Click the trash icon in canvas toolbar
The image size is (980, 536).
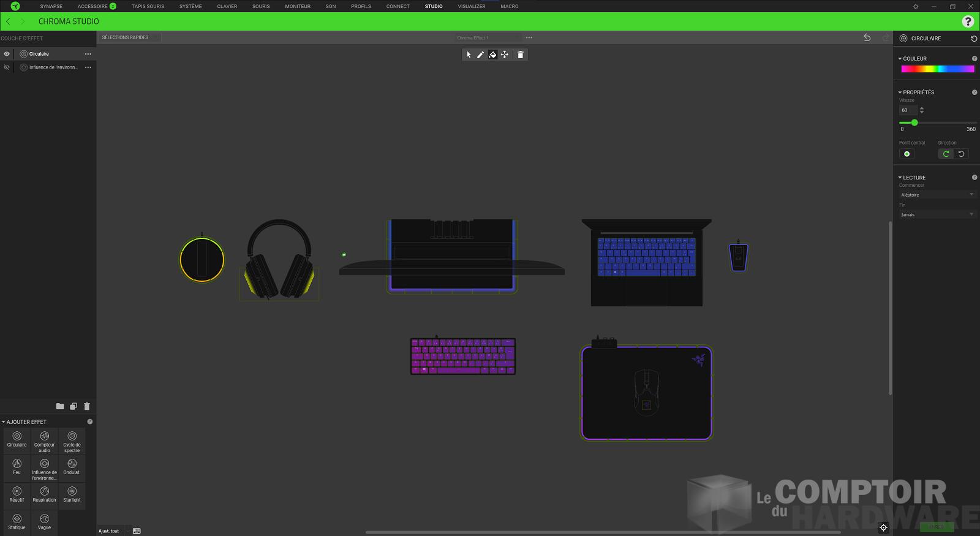[x=521, y=55]
